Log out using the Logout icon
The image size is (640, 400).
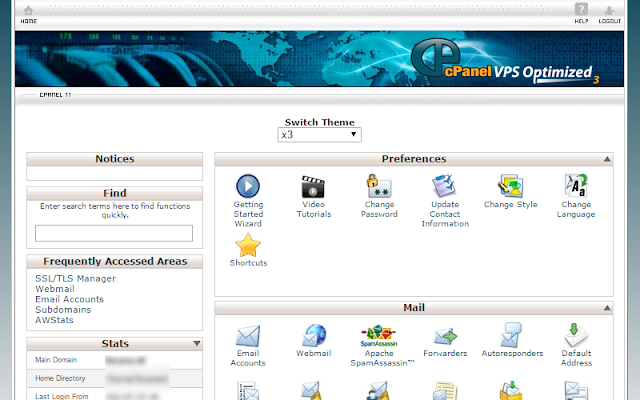click(x=609, y=11)
